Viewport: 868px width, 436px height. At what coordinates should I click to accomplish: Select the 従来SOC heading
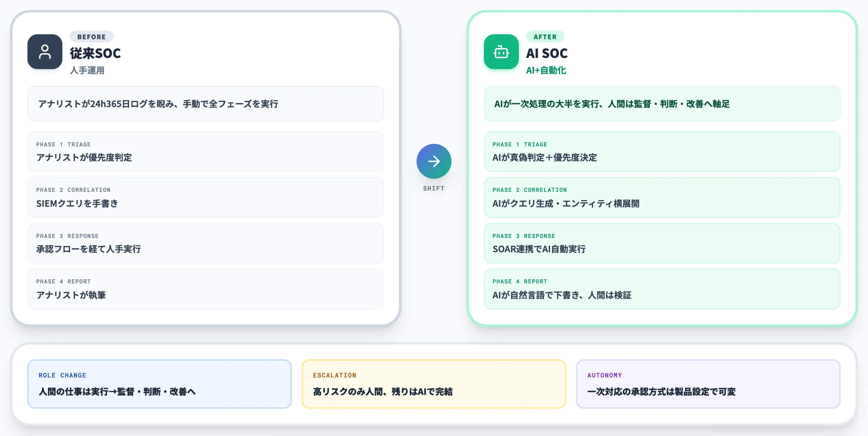point(95,53)
